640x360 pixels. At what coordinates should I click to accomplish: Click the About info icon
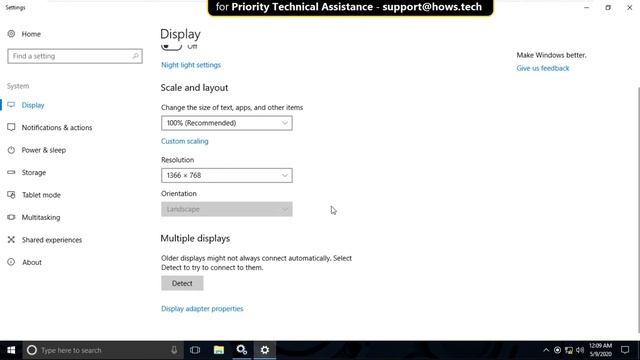pyautogui.click(x=11, y=262)
